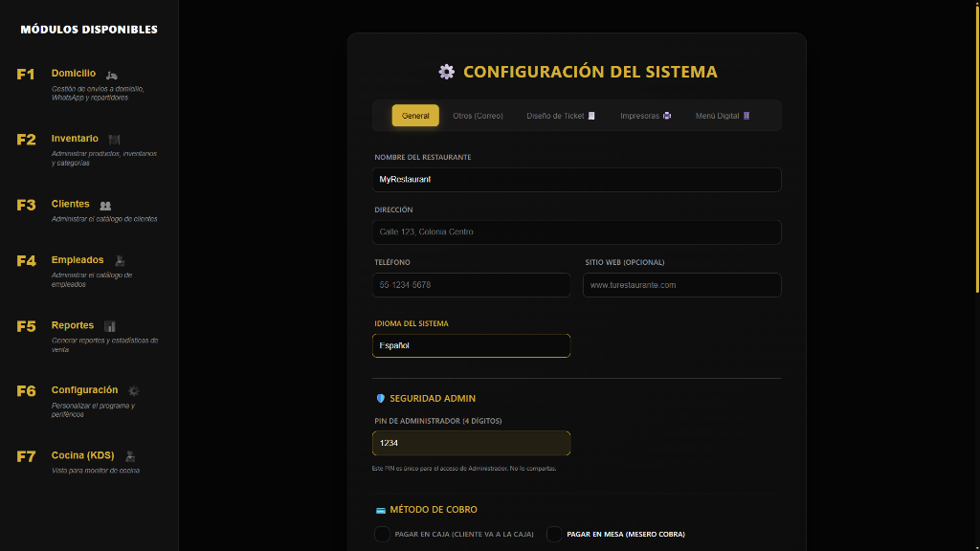This screenshot has height=551, width=980.
Task: Click the shield icon next to Seguridad Admin
Action: [379, 398]
